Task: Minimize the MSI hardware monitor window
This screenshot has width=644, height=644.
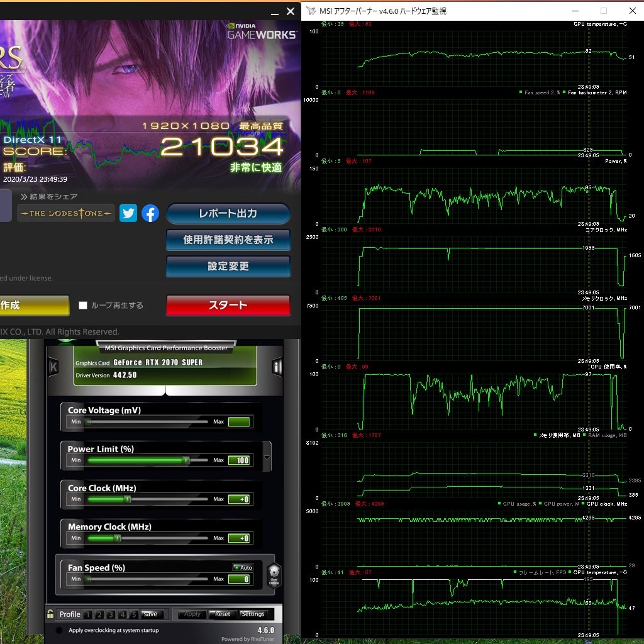Action: (x=575, y=11)
